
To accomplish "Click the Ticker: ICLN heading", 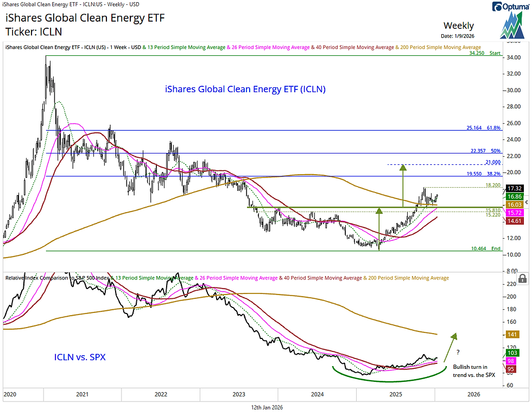I will [34, 32].
